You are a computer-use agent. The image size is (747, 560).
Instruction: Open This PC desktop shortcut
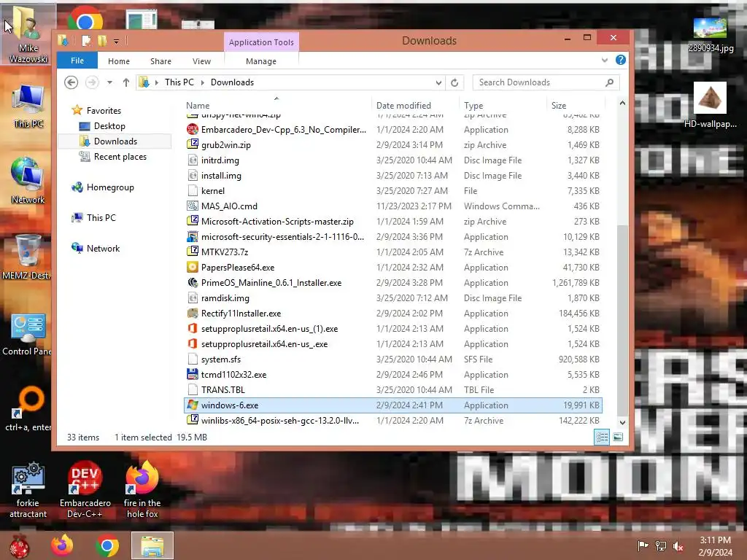pos(28,106)
